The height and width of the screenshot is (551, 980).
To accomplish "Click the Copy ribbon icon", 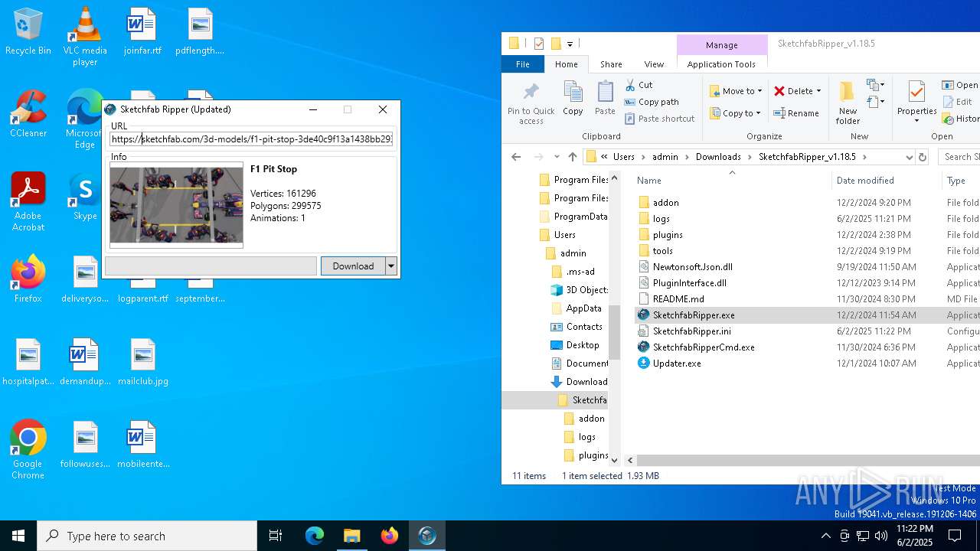I will coord(573,98).
